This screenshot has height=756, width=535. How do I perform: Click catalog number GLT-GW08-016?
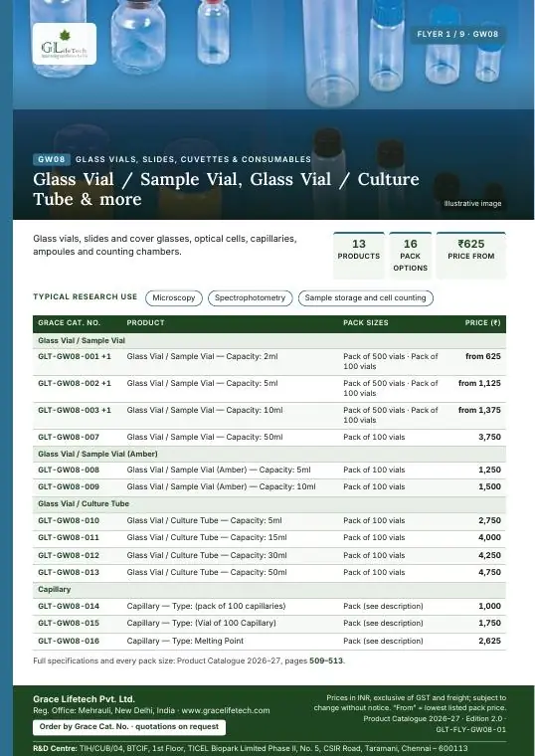[x=69, y=641]
